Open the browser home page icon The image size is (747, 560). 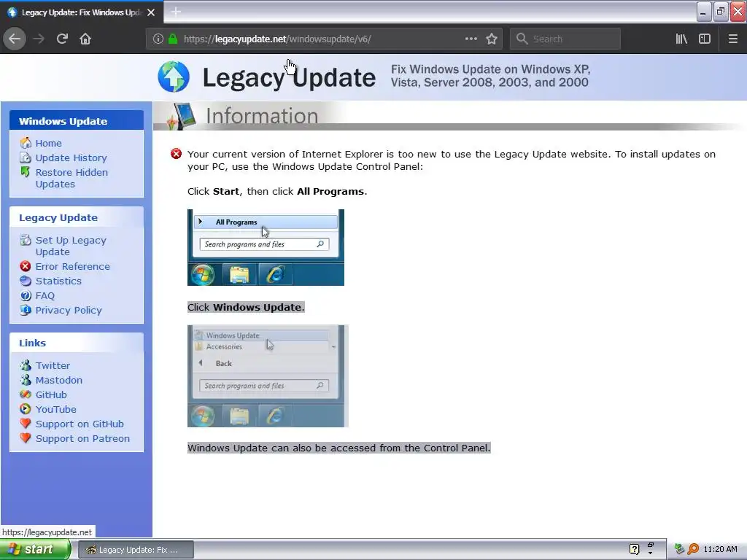(85, 39)
